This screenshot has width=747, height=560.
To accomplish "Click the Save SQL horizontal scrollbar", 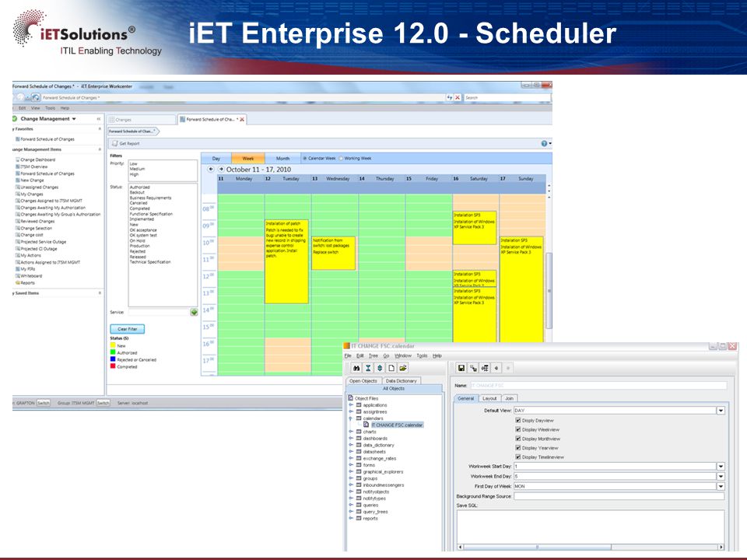I will tap(591, 547).
